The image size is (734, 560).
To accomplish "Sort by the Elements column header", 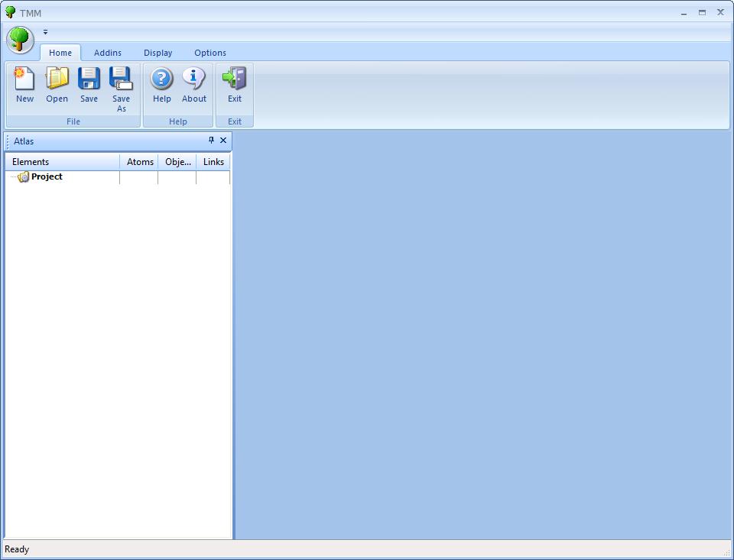I will (x=62, y=162).
